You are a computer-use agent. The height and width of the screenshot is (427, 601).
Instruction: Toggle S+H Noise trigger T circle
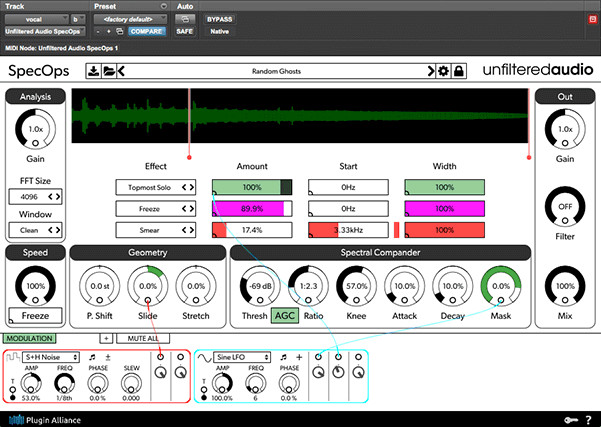tap(13, 389)
